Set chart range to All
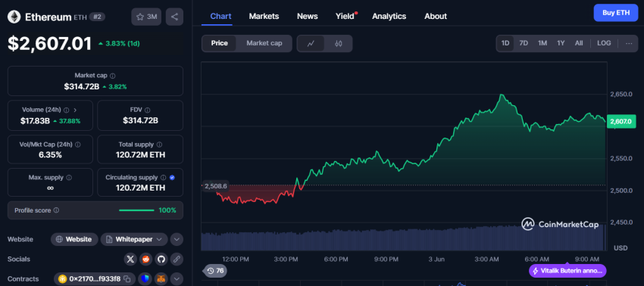 [579, 43]
